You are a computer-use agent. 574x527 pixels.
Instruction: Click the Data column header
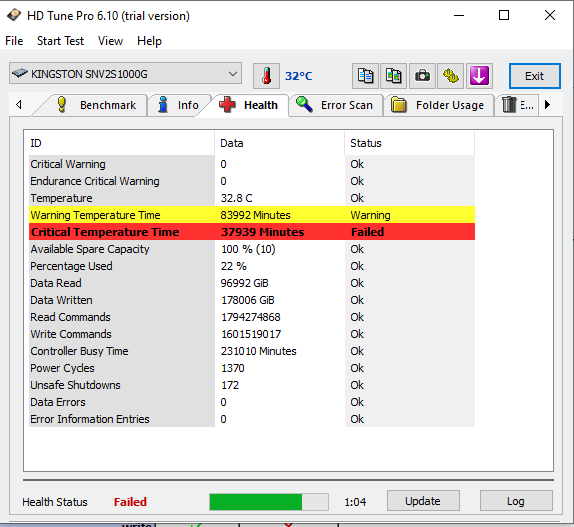279,143
